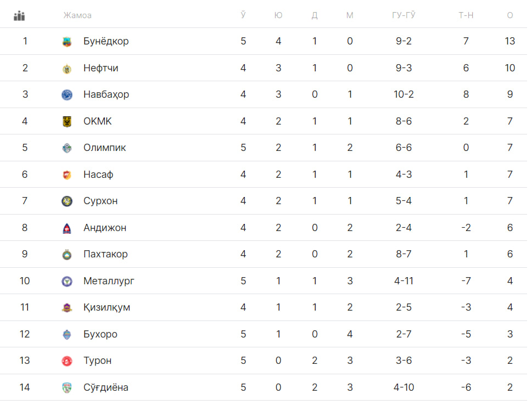Open the Қизилқум team page
This screenshot has width=532, height=405.
(x=107, y=307)
